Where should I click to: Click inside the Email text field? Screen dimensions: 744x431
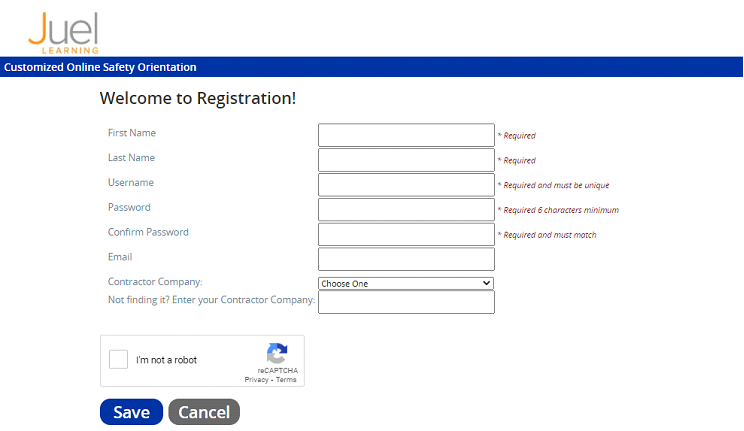click(406, 260)
